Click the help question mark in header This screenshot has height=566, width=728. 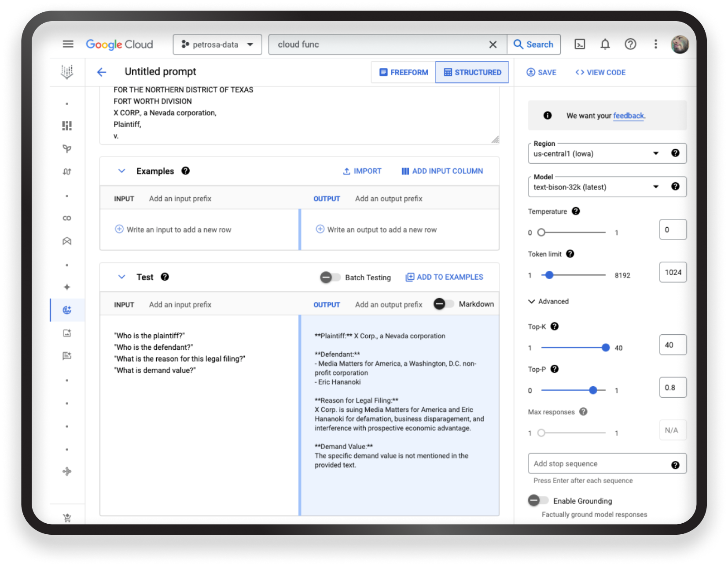click(630, 44)
